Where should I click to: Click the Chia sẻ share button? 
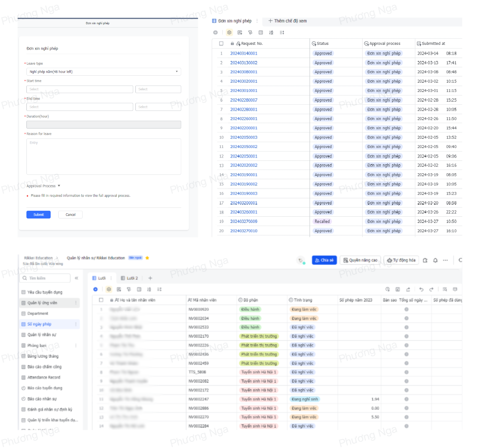coord(324,260)
